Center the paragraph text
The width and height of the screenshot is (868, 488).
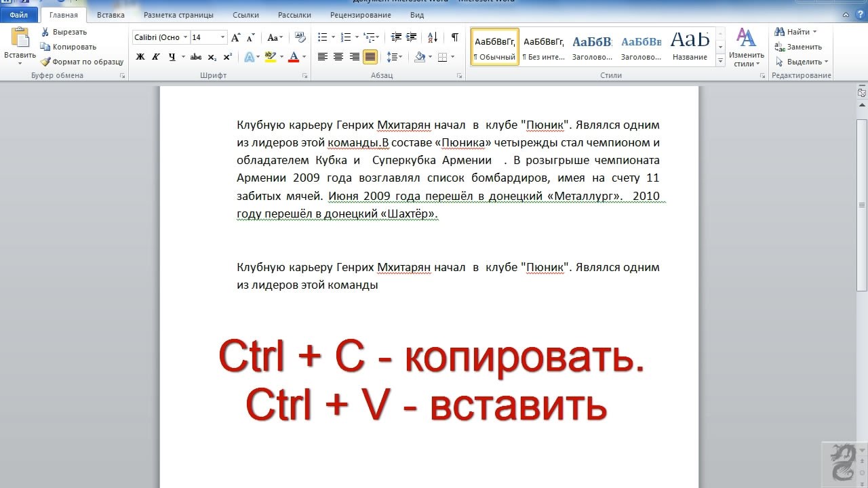pyautogui.click(x=338, y=57)
